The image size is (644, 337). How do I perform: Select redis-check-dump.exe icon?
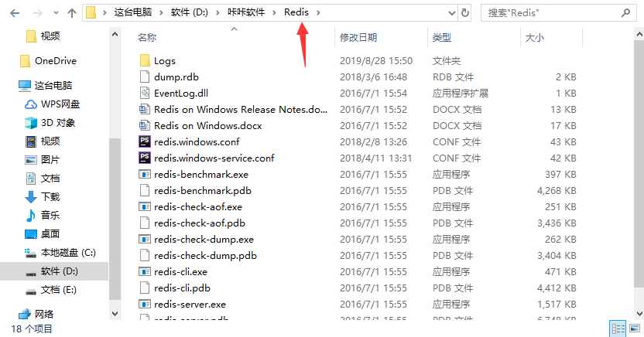click(x=145, y=239)
